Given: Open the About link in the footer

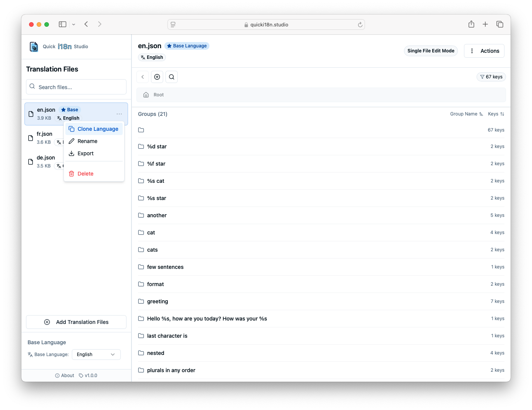Looking at the screenshot, I should [x=64, y=375].
